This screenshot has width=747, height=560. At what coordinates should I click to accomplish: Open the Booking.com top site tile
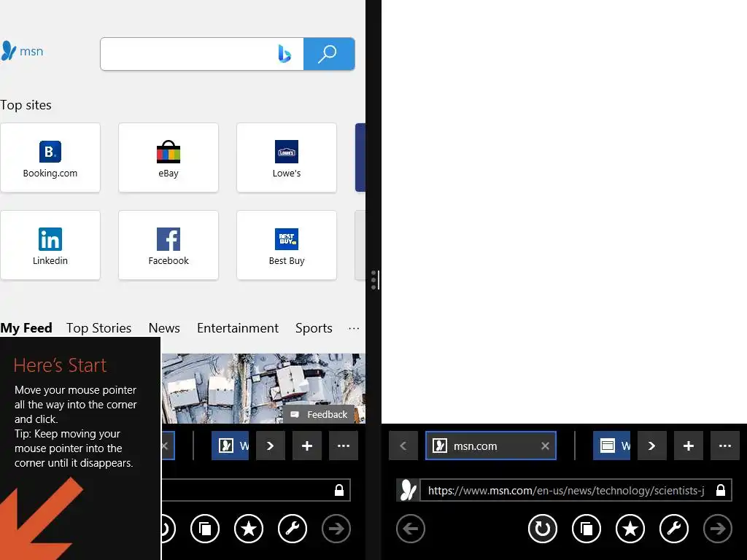[x=50, y=157]
